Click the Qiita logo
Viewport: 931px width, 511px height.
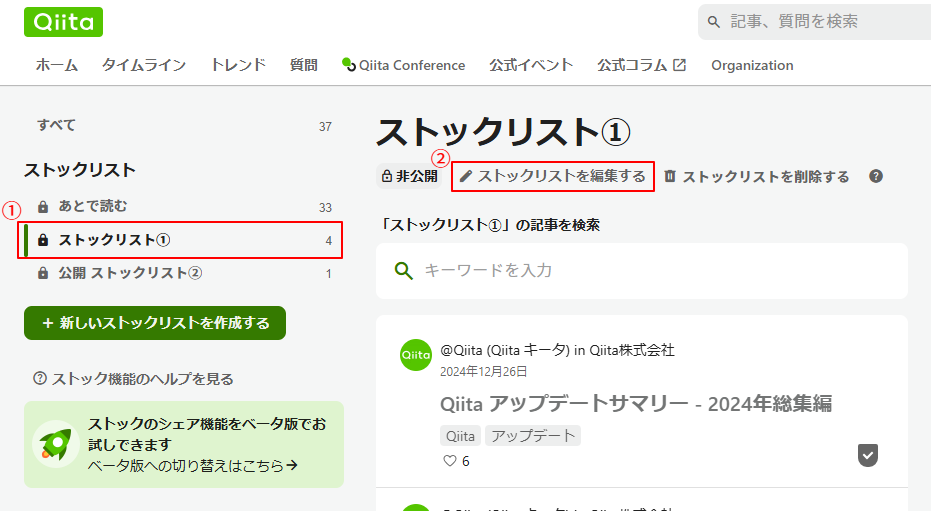(x=64, y=22)
